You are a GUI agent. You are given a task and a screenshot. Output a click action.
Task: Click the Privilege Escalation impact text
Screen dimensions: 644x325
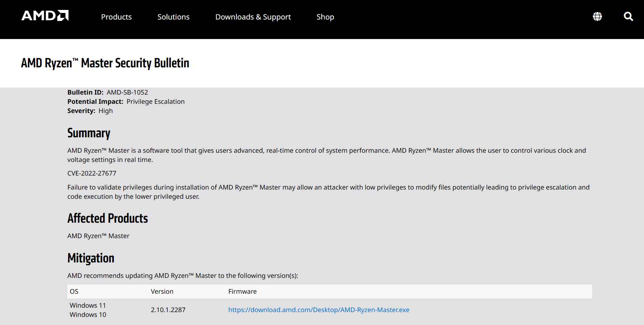coord(155,102)
